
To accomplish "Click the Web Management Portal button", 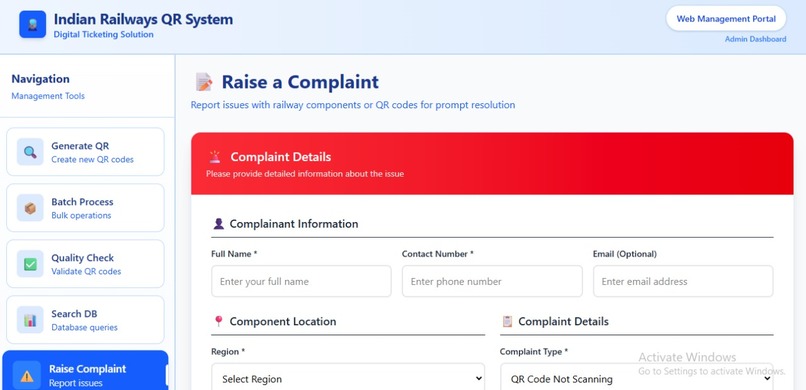I will [x=726, y=18].
